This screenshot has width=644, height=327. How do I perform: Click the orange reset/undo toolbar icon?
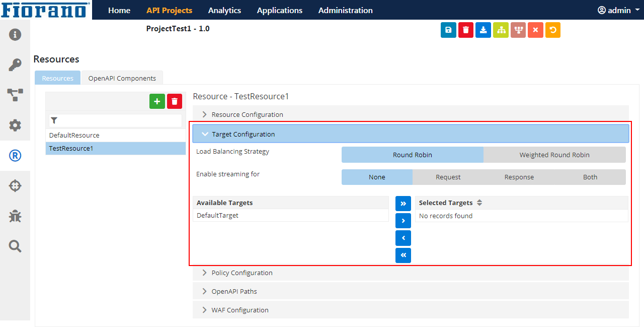(553, 30)
